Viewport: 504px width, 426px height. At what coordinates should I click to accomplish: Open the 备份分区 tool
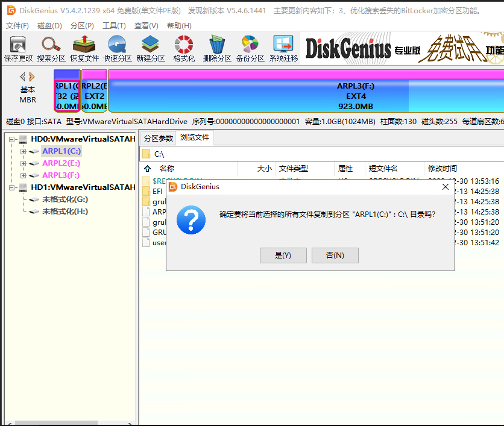(249, 47)
